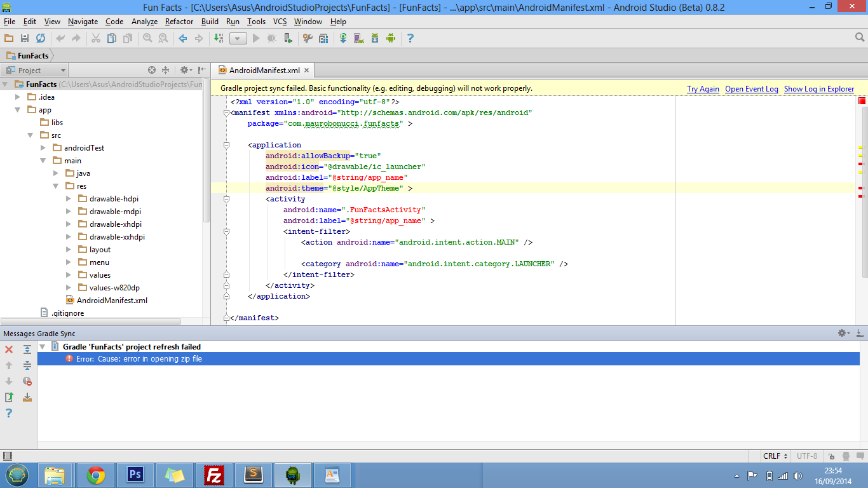Click Help question mark in Messages panel

[x=9, y=413]
